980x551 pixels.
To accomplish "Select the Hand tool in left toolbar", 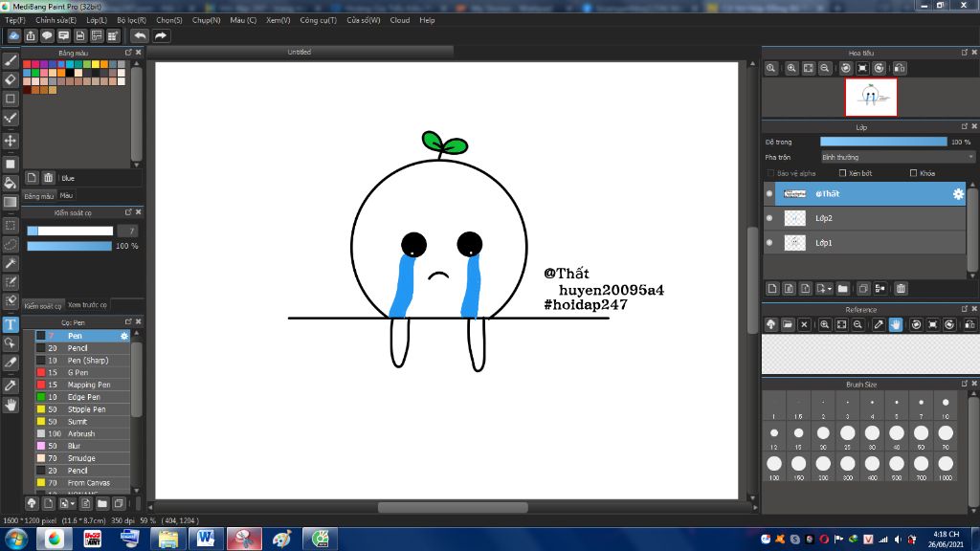I will (x=11, y=405).
